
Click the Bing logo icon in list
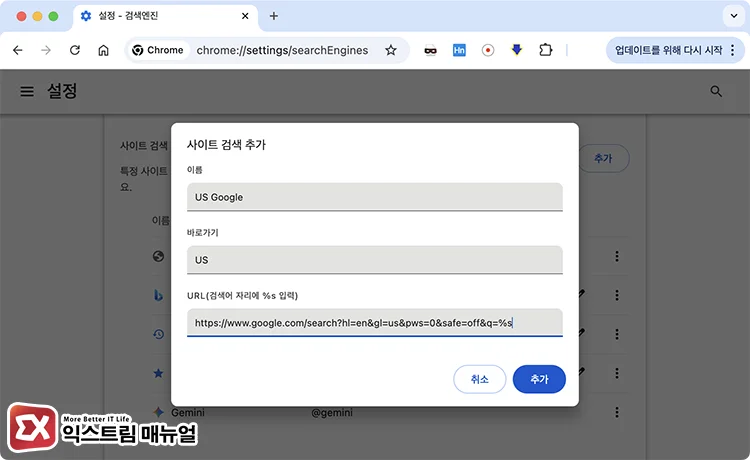coord(158,295)
